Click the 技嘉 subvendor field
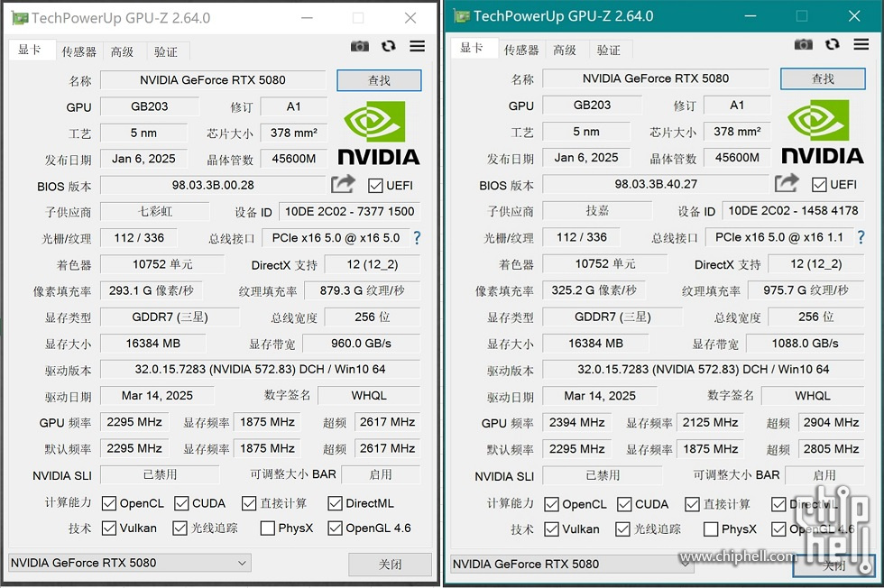This screenshot has width=884, height=588. coord(597,210)
